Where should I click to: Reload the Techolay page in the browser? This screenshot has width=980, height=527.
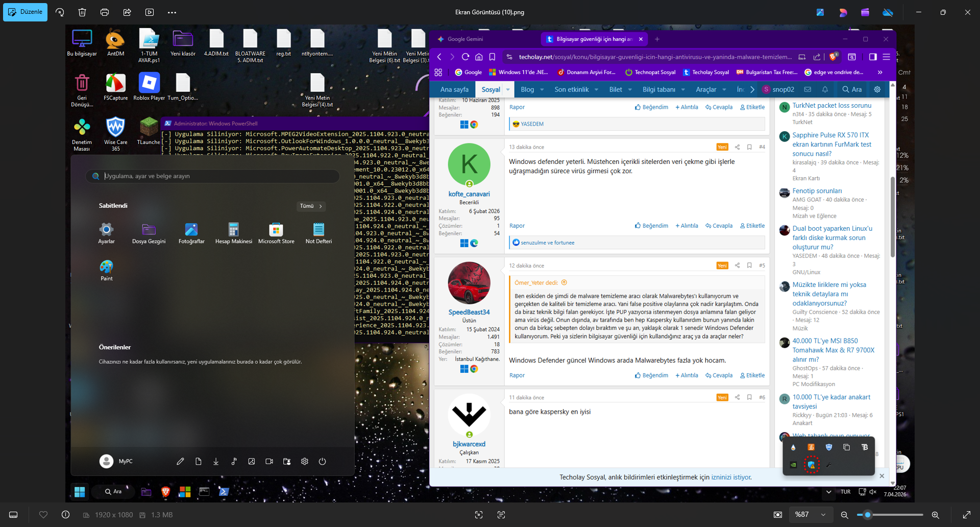point(465,57)
